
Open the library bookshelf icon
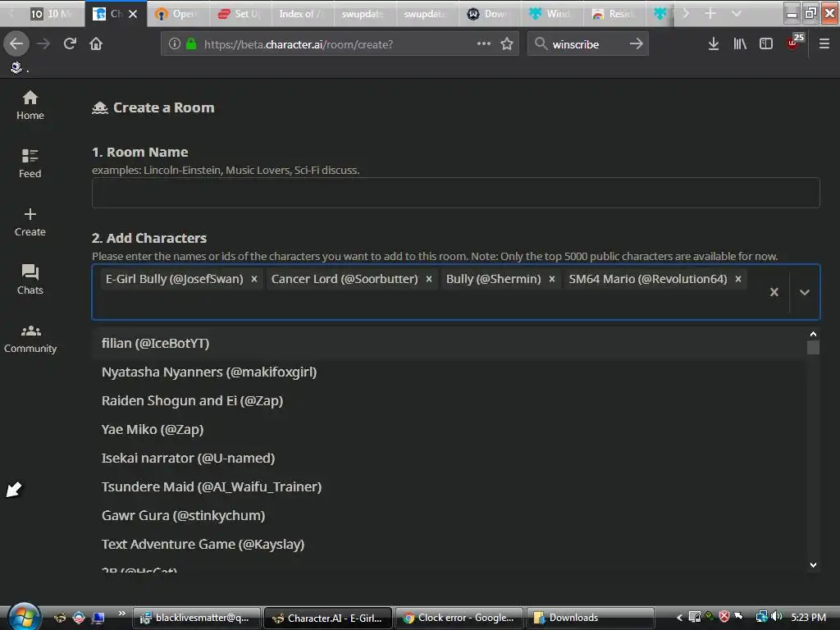(740, 44)
